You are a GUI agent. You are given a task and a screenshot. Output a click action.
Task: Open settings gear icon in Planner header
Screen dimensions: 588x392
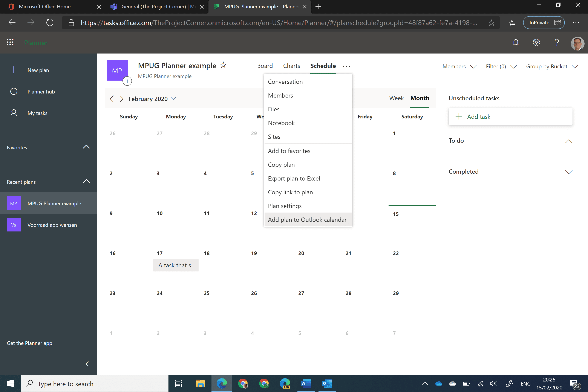coord(536,43)
